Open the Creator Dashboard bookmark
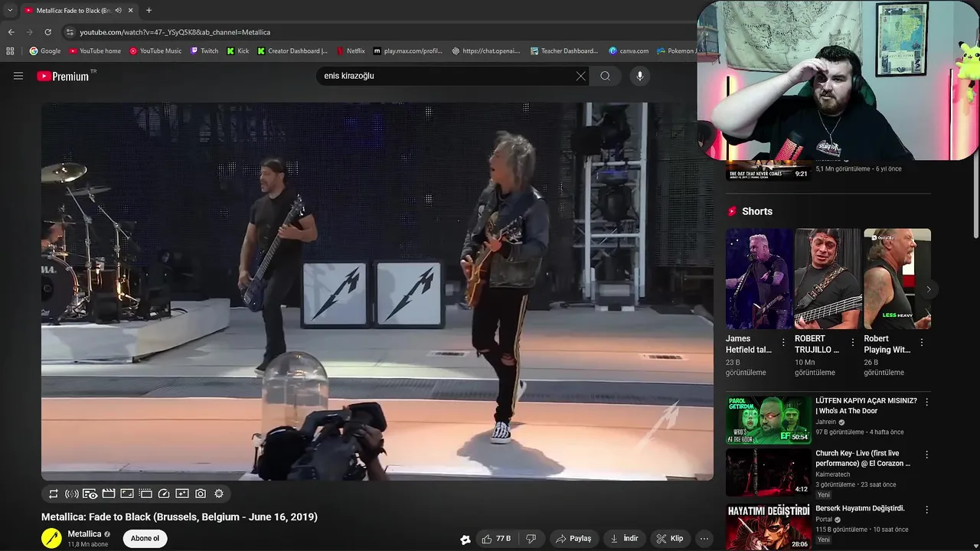Screen dimensions: 980x551 pyautogui.click(x=292, y=51)
